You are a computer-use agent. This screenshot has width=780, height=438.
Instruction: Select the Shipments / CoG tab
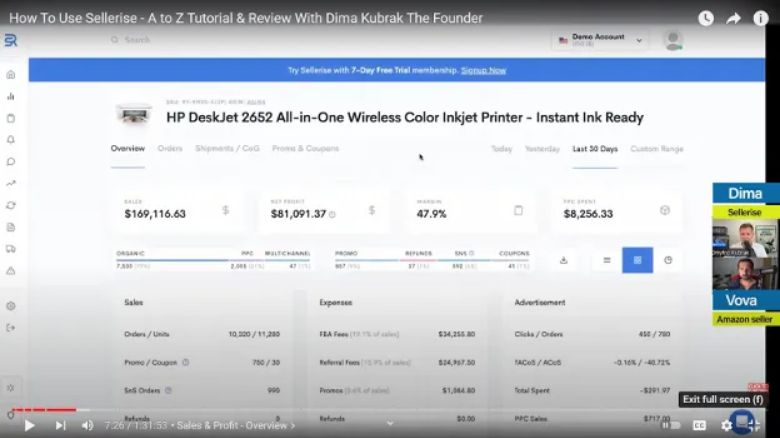(x=227, y=148)
